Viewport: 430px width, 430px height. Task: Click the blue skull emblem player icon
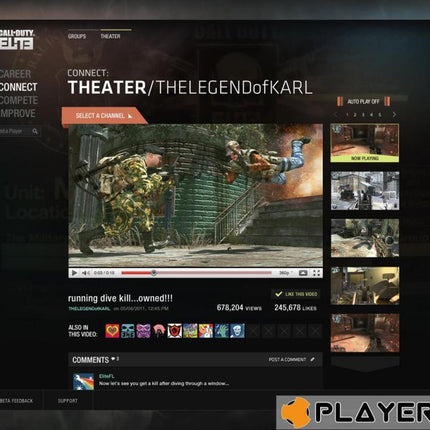click(128, 331)
